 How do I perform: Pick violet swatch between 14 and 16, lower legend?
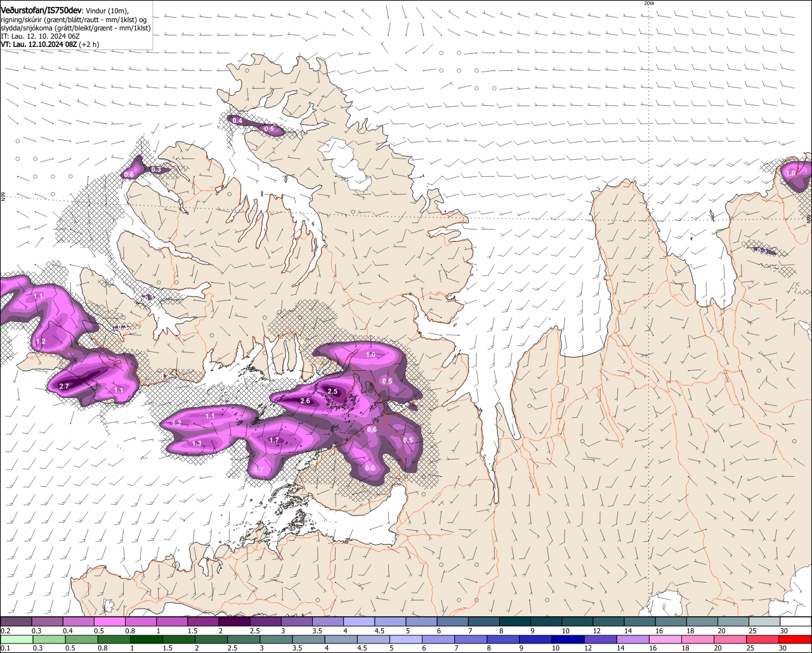coord(633,640)
